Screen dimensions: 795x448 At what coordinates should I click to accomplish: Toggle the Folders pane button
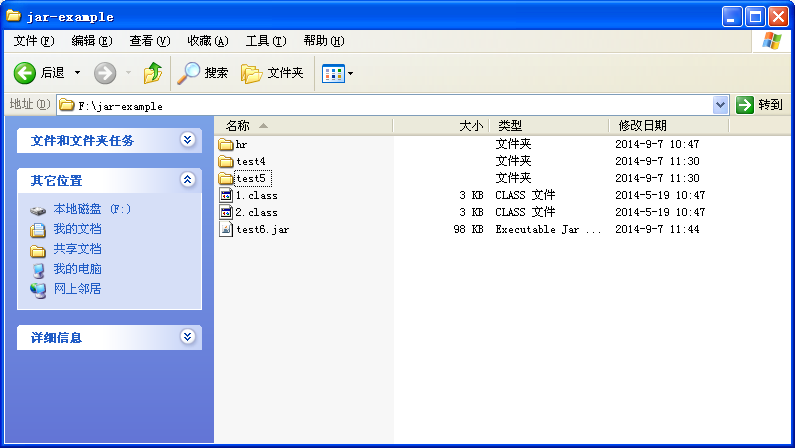coord(251,73)
